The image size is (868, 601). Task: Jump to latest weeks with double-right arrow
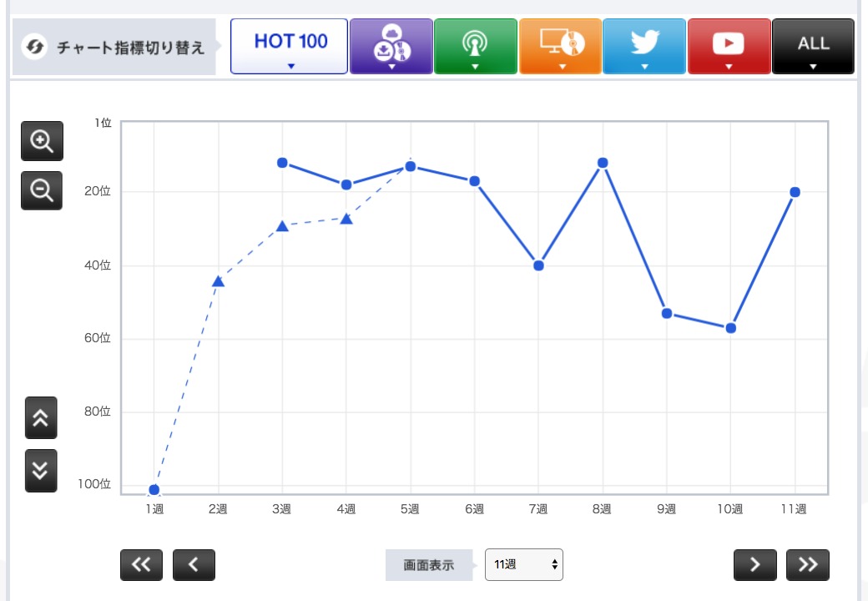point(808,565)
